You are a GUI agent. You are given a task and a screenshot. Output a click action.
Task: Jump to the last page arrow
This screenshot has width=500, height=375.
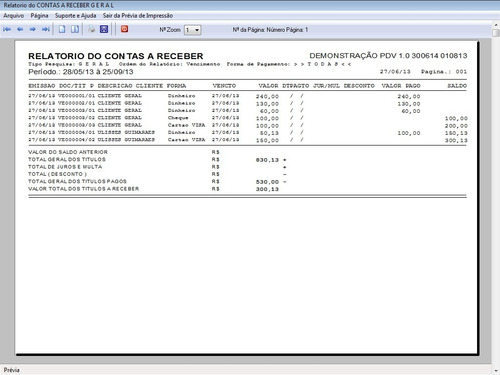(x=46, y=29)
